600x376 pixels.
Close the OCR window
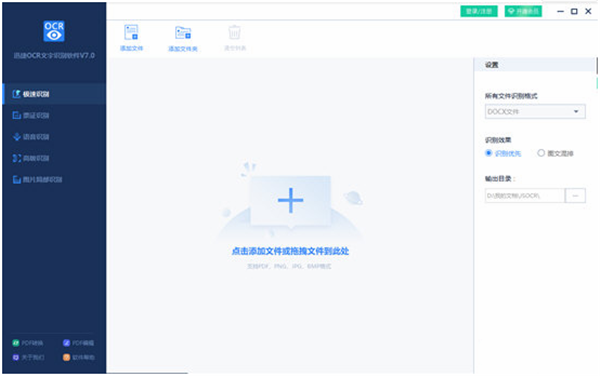(589, 11)
